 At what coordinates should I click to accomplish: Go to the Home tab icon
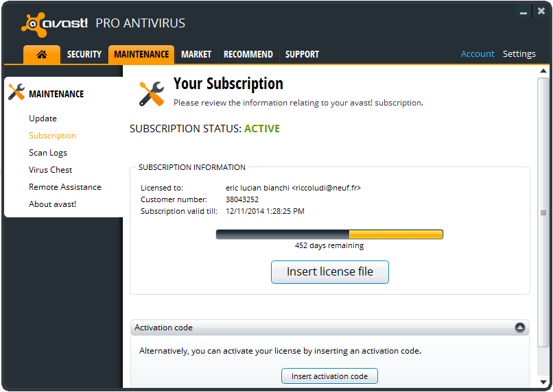42,55
